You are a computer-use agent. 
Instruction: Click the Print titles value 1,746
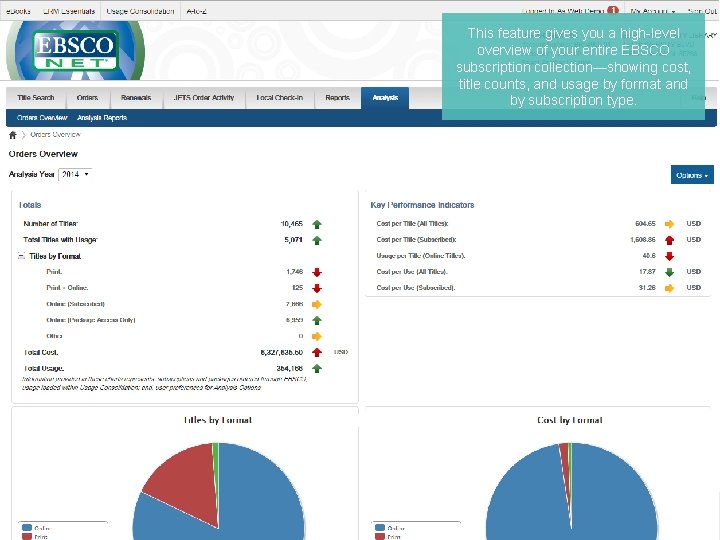(294, 272)
